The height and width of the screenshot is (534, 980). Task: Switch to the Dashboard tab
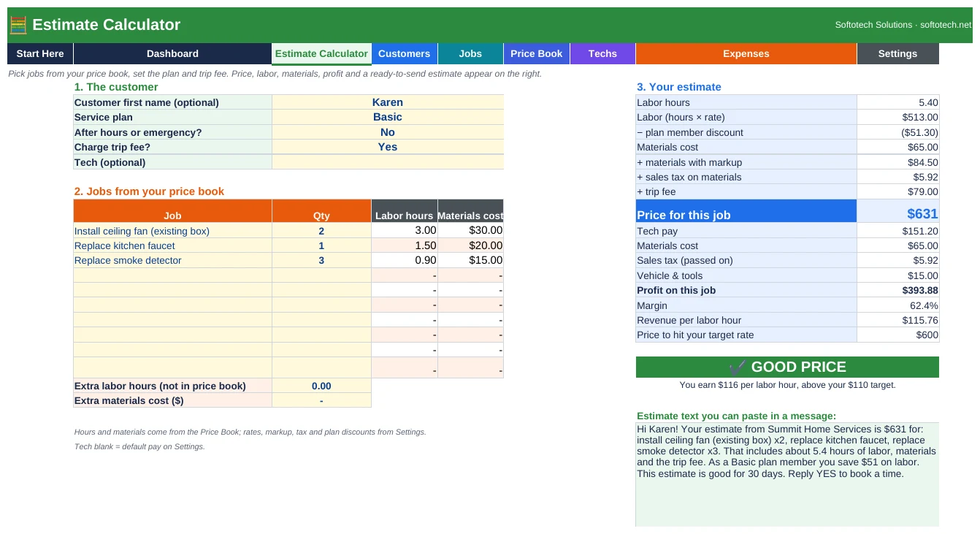pyautogui.click(x=172, y=53)
